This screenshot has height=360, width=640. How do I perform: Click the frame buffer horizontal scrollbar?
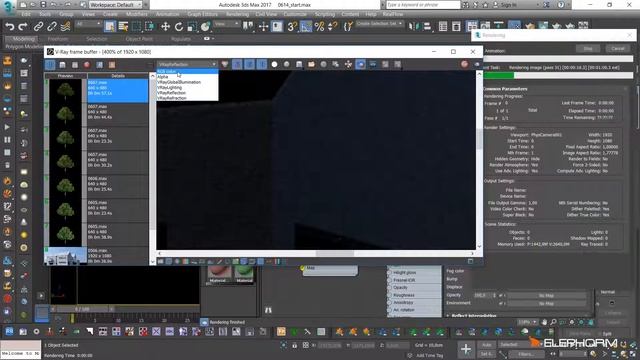pos(316,253)
